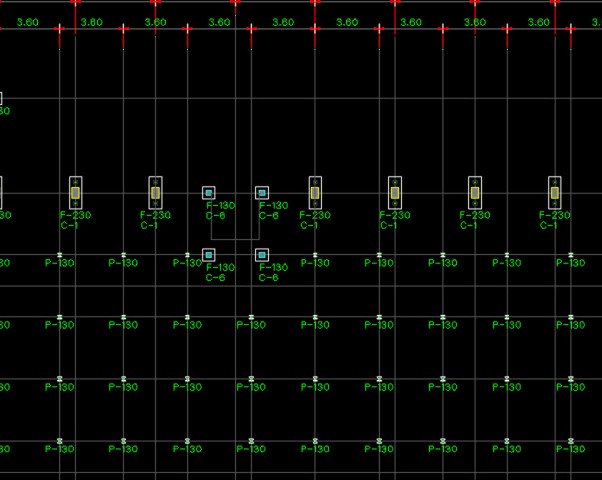Click the upper-right F-130 cyan square footing
This screenshot has height=480, width=602.
pos(262,192)
